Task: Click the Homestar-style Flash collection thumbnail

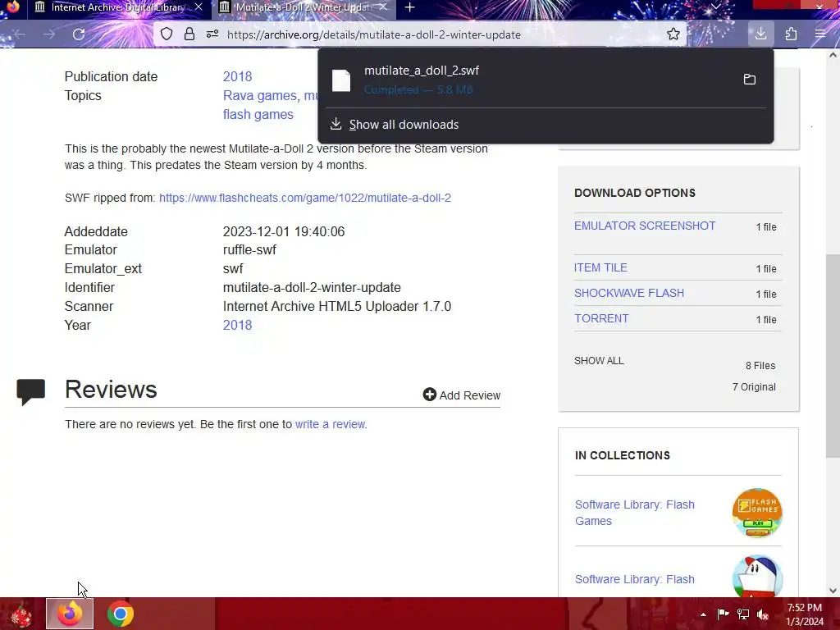Action: pos(757,577)
